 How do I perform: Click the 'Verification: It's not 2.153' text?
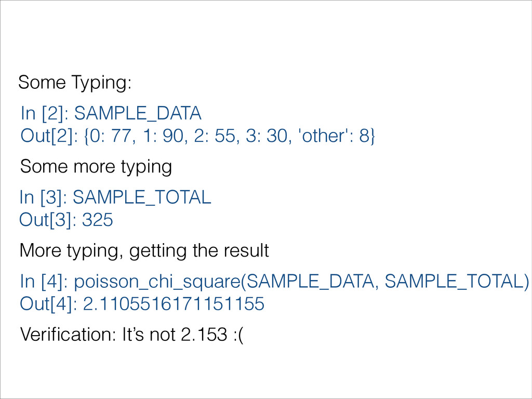(124, 335)
